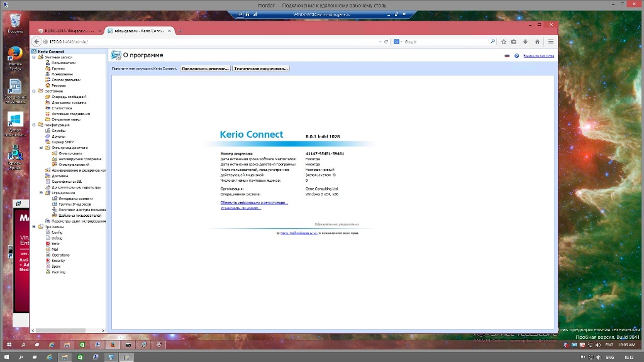Bookmark this page with the star icon
The height and width of the screenshot is (362, 644).
pos(504,41)
